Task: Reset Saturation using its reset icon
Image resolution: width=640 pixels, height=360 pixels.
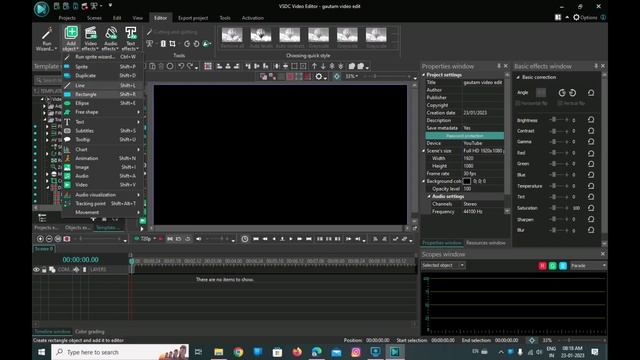Action: click(591, 208)
